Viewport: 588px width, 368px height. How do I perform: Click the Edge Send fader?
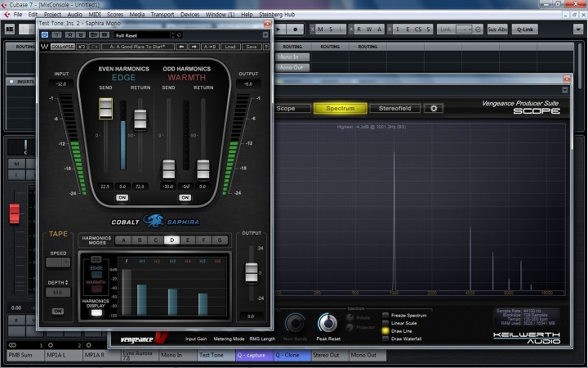(105, 109)
